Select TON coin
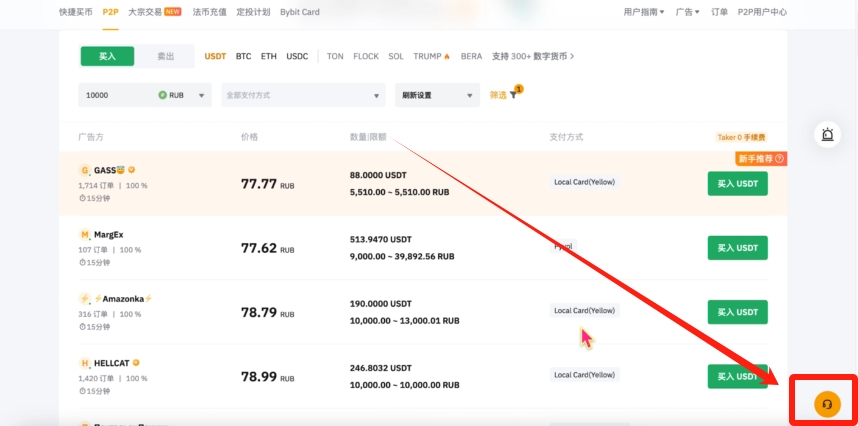858x426 pixels. [335, 56]
